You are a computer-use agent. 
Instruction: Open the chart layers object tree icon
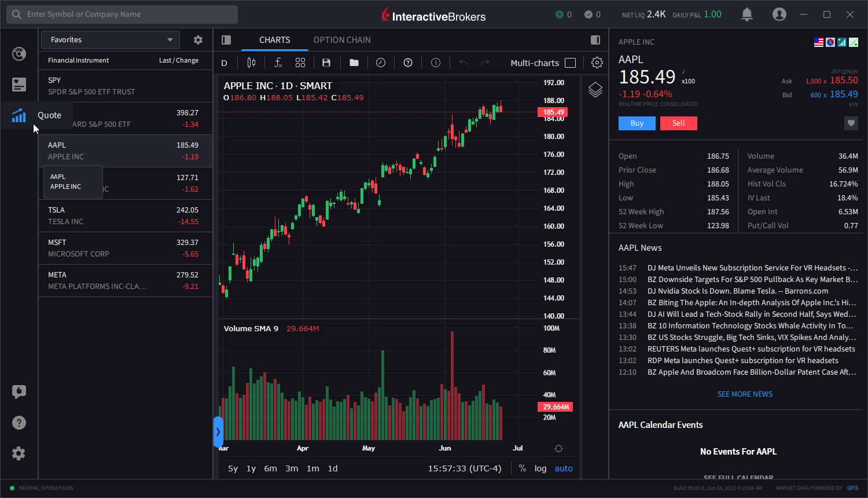coord(595,90)
